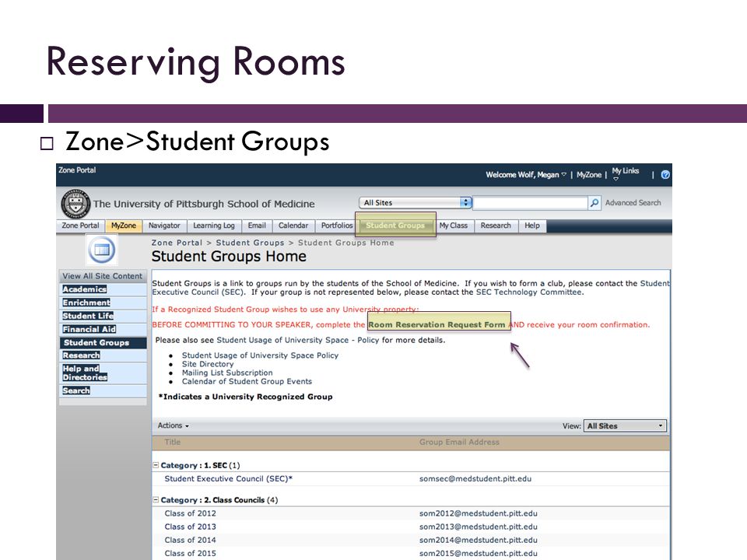Open the Email tab

(x=257, y=226)
